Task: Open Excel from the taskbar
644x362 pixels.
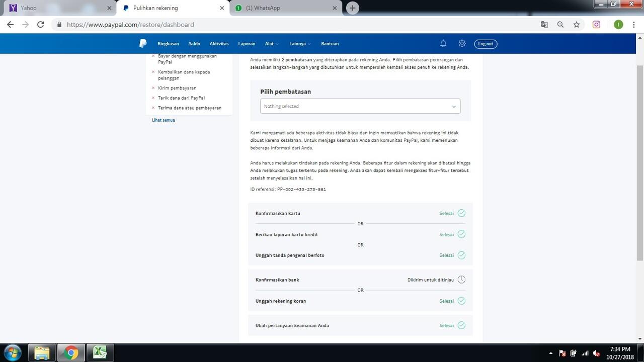Action: 100,353
